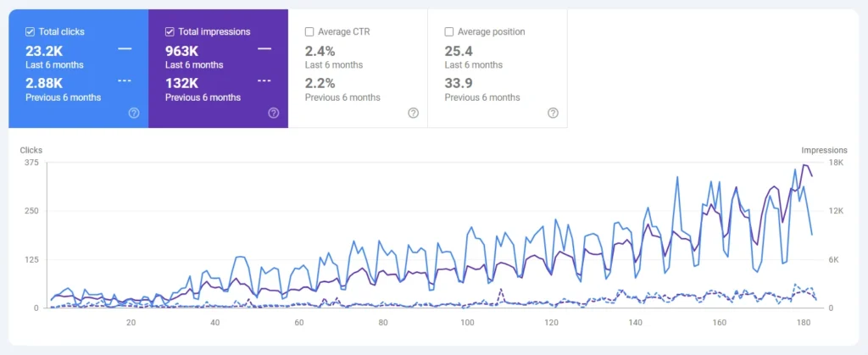Click the 180 mark on the x-axis
Image resolution: width=868 pixels, height=355 pixels.
coord(804,323)
